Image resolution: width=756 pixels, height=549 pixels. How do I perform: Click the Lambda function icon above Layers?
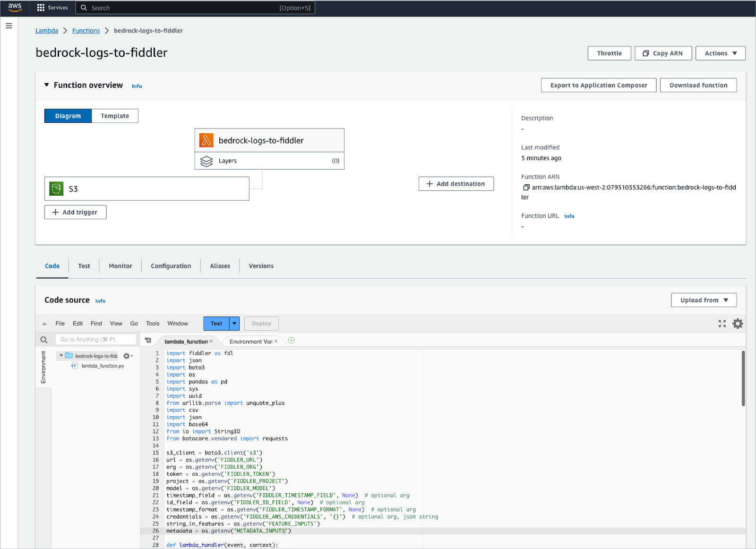pyautogui.click(x=206, y=140)
